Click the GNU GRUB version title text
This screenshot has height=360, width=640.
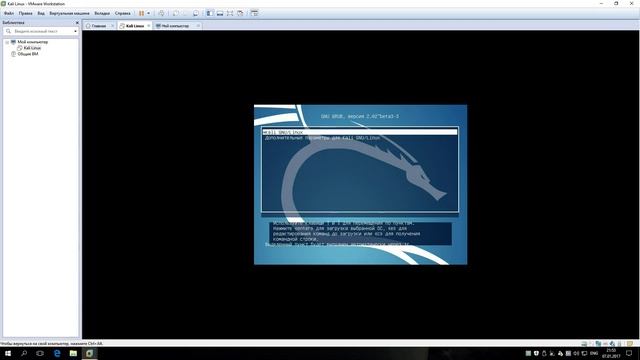360,116
